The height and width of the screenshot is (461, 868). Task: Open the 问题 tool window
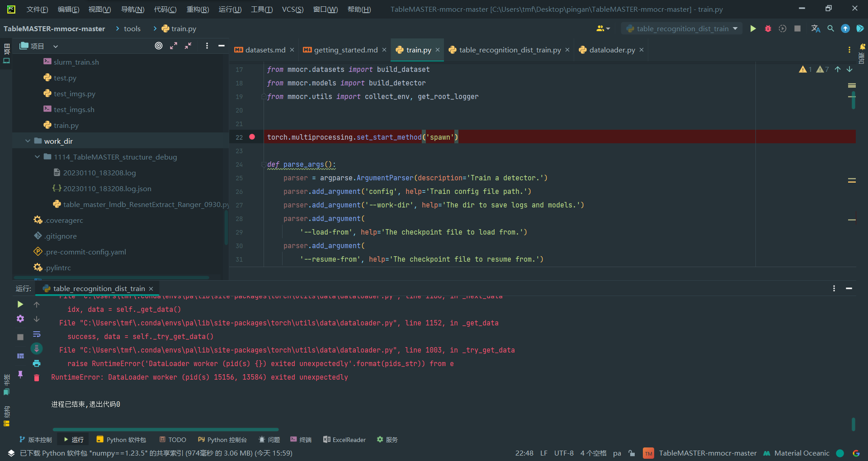click(269, 440)
